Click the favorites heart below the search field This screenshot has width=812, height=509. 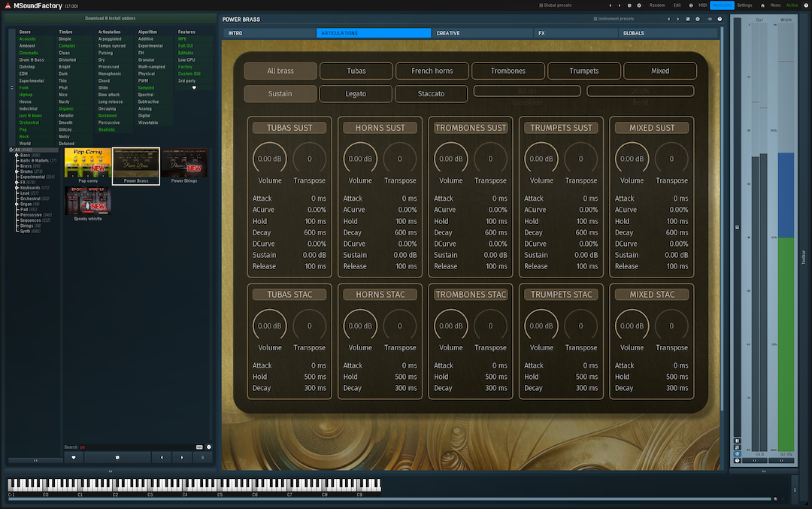coord(73,456)
